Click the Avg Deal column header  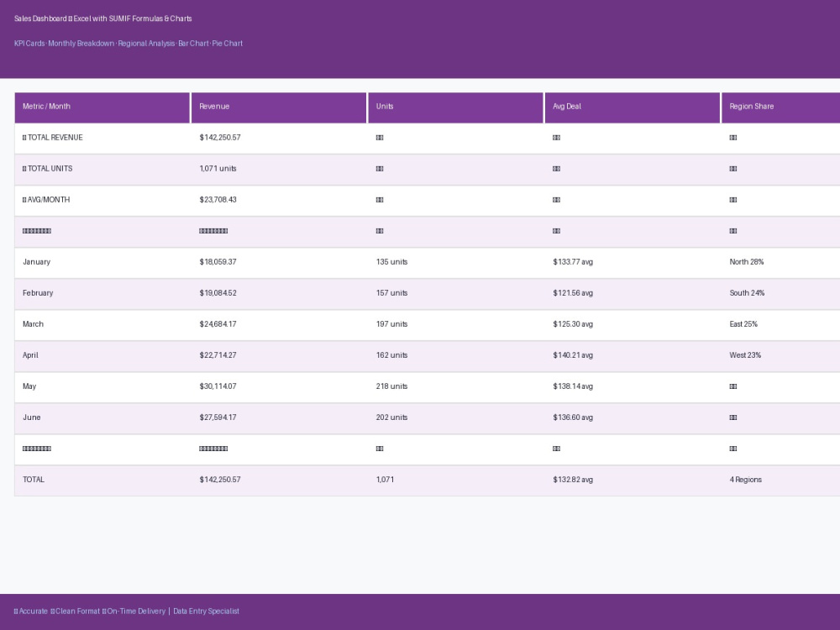click(633, 108)
